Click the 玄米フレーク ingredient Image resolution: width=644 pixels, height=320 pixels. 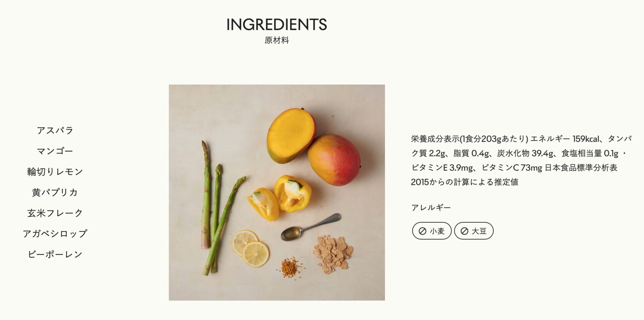[55, 213]
